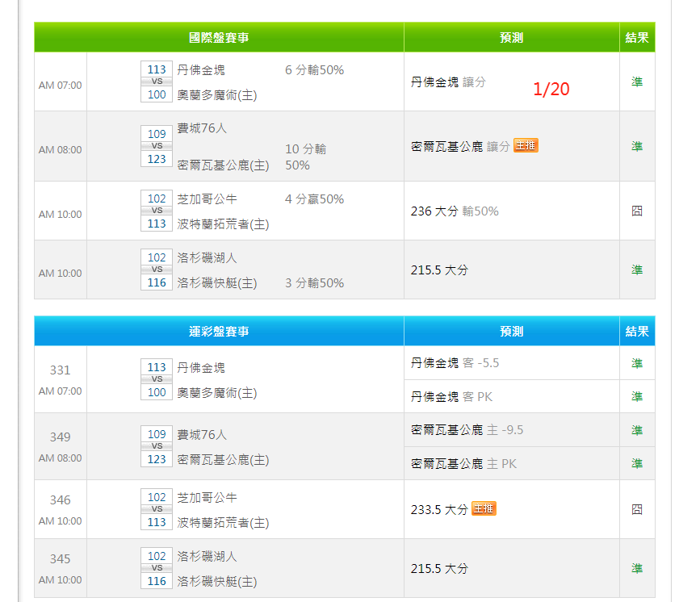
Task: Click game number 346
Action: coord(60,500)
